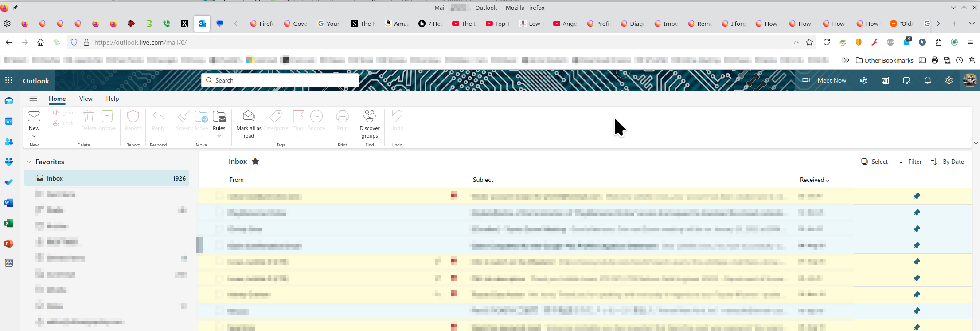Open the Firefox extensions puzzle icon
The width and height of the screenshot is (980, 331).
coord(938,42)
